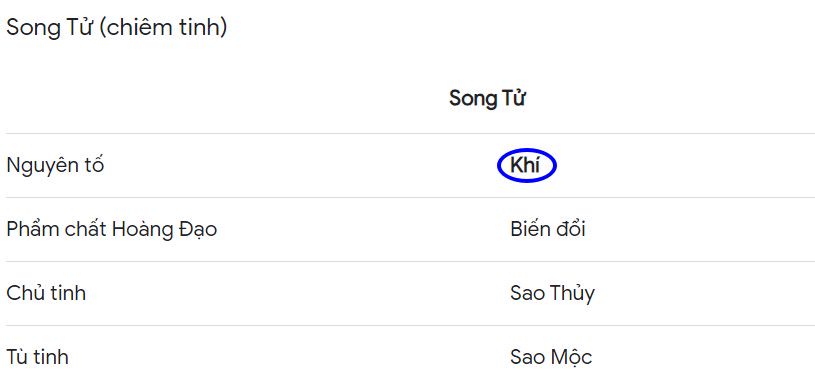Click the word "Mộc" in Sao Mộc

571,357
